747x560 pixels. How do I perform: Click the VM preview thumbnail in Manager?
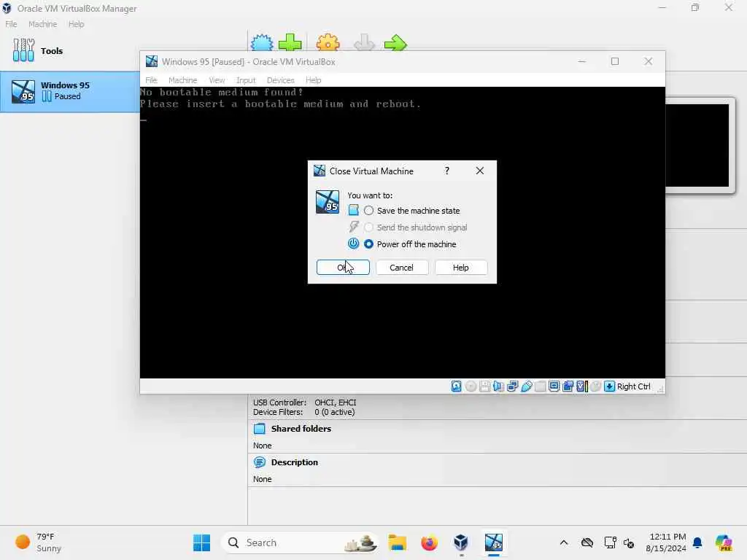tap(697, 145)
